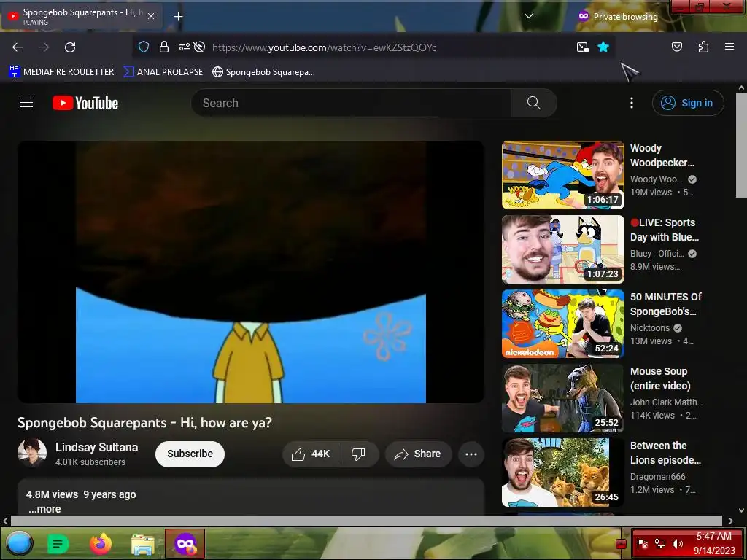The image size is (747, 560).
Task: Open the Pocket save icon
Action: click(x=676, y=47)
